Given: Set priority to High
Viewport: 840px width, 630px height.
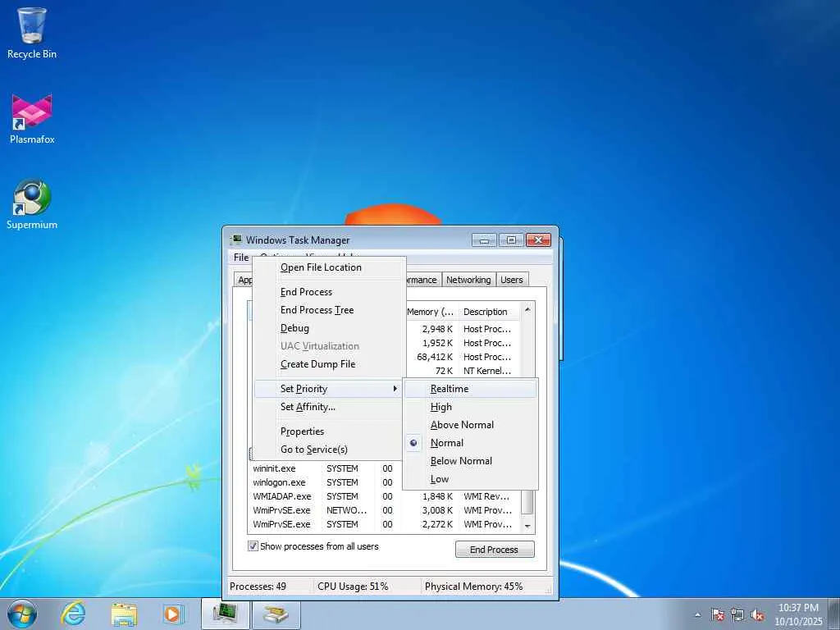Looking at the screenshot, I should 470,407.
